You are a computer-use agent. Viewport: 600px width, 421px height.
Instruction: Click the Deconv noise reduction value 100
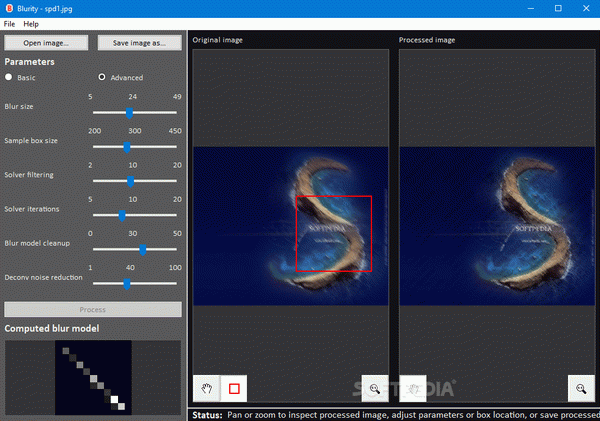pyautogui.click(x=175, y=268)
